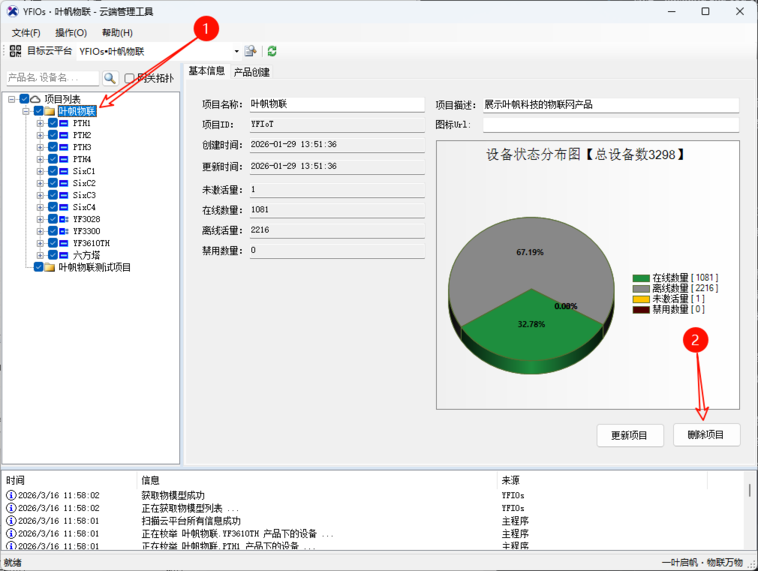This screenshot has height=571, width=758.
Task: Click the 时间 column header in log
Action: pos(70,480)
